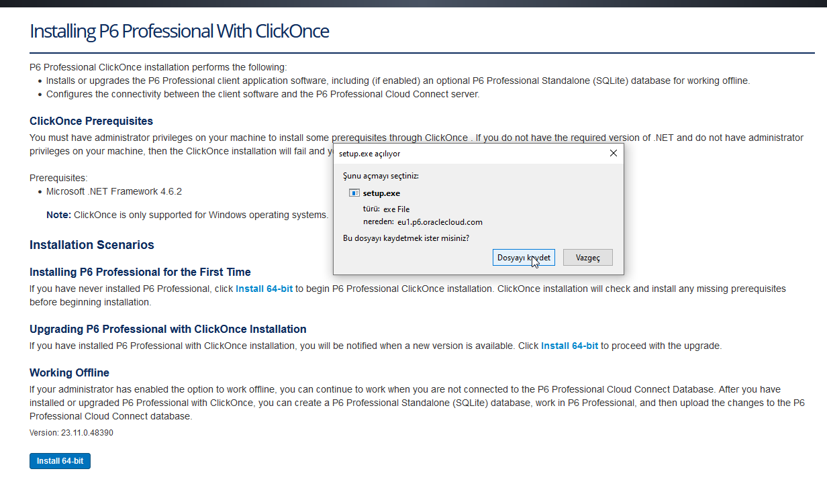Click the bold Note: label

tap(58, 215)
